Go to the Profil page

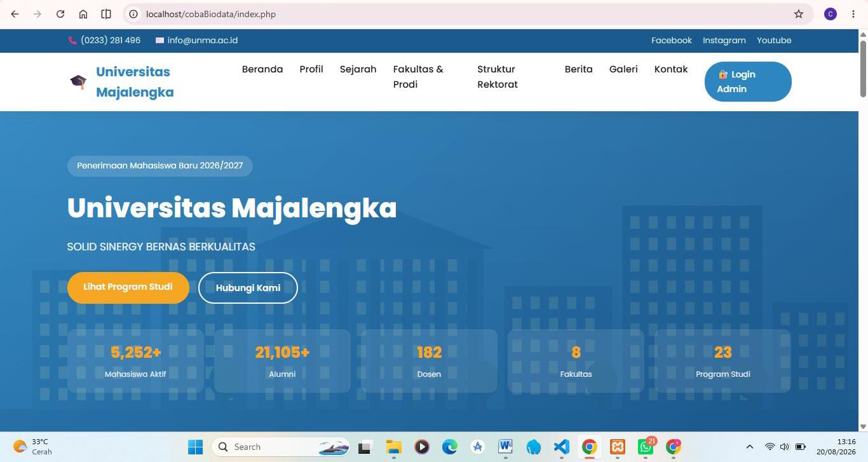tap(311, 69)
